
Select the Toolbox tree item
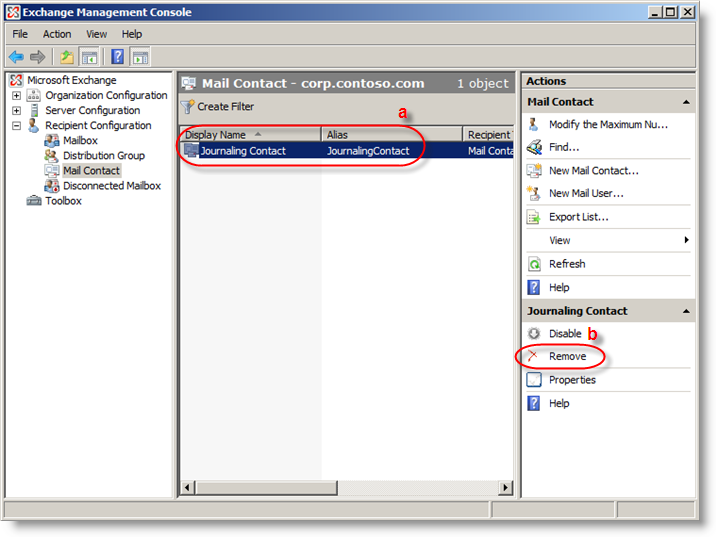(x=63, y=201)
